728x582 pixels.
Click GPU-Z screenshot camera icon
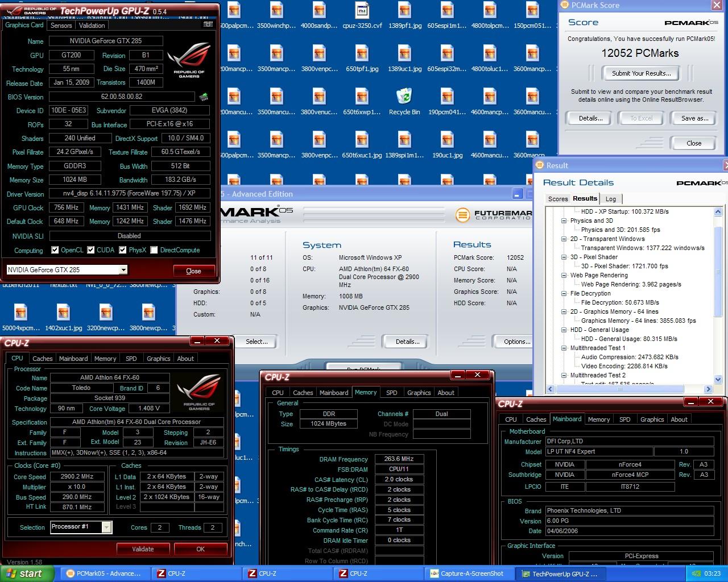click(208, 24)
